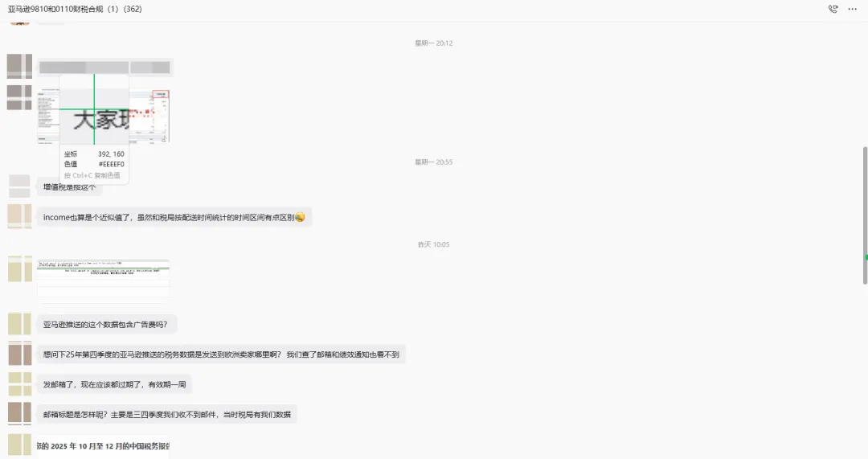Click the blurred sender name bar
Image resolution: width=868 pixels, height=459 pixels.
105,68
